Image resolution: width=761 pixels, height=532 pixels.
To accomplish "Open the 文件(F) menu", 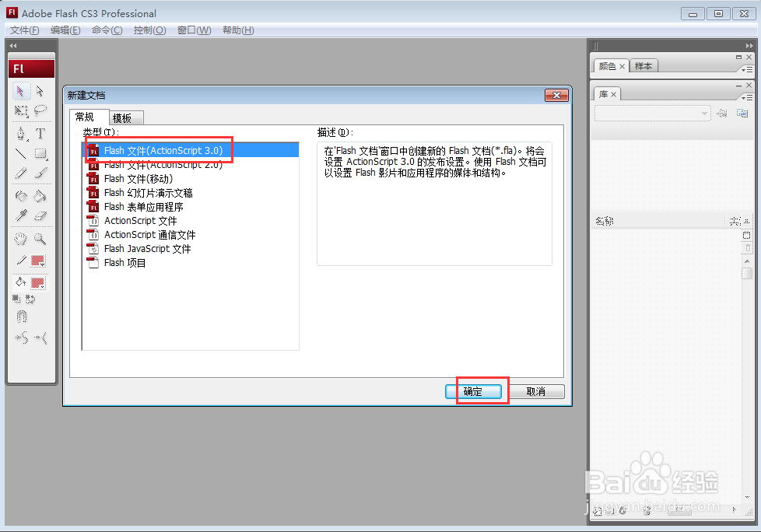I will tap(24, 30).
